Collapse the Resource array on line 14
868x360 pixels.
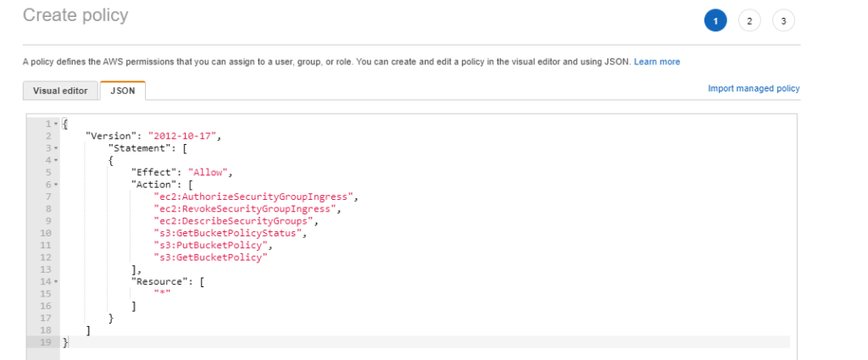[56, 281]
